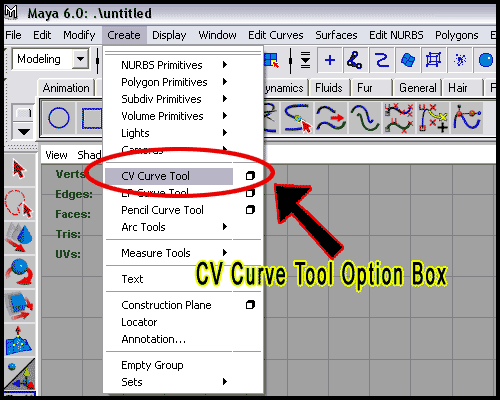Click the plus snap icon on status line

point(329,60)
